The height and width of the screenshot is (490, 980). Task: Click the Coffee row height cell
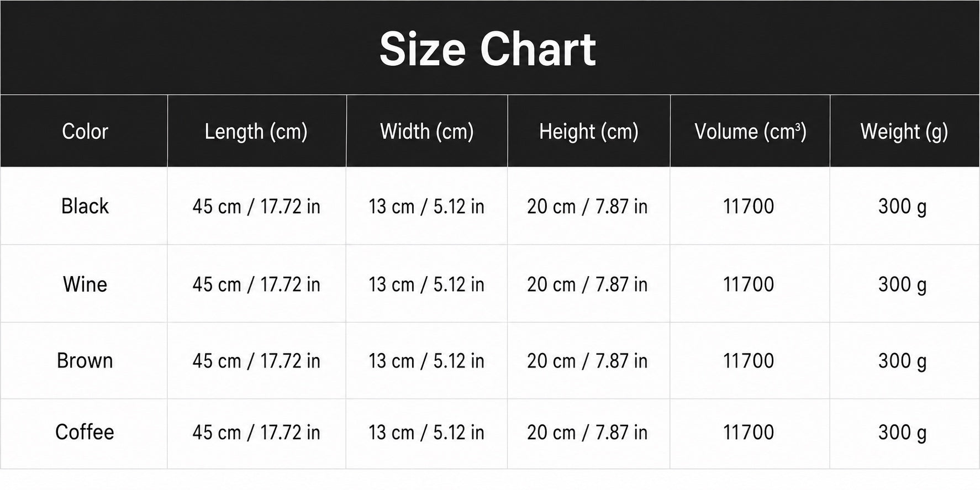pyautogui.click(x=587, y=431)
